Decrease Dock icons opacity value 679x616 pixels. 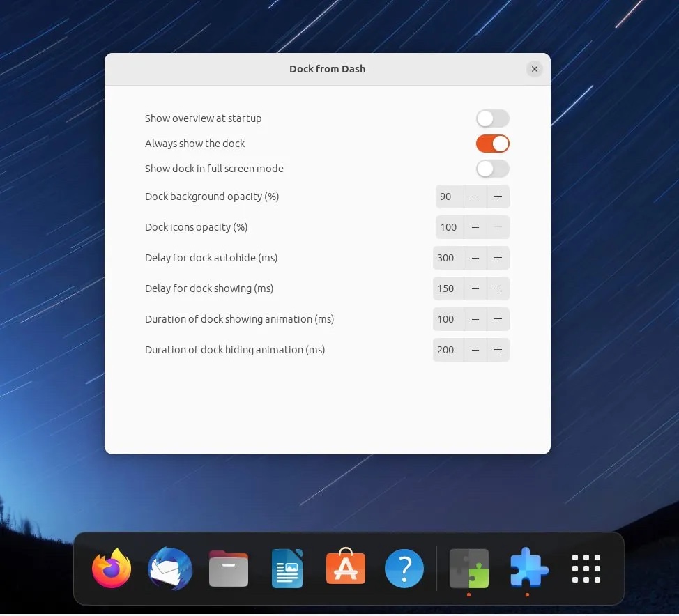[475, 227]
